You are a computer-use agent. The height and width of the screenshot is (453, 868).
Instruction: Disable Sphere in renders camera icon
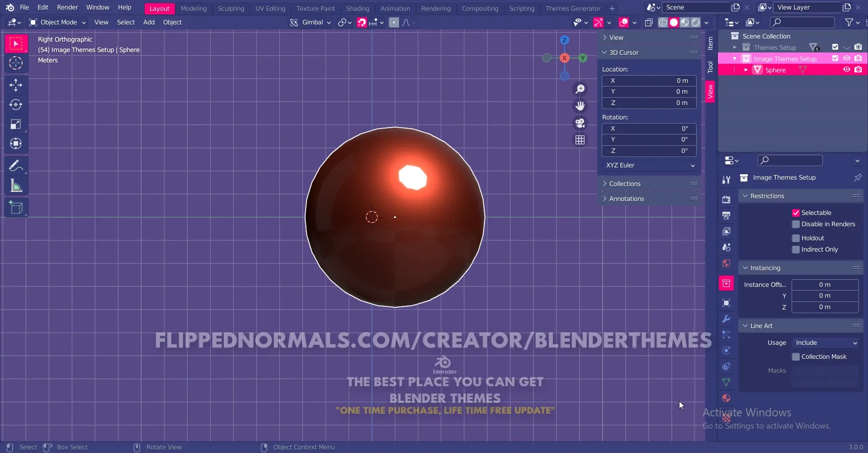(858, 70)
